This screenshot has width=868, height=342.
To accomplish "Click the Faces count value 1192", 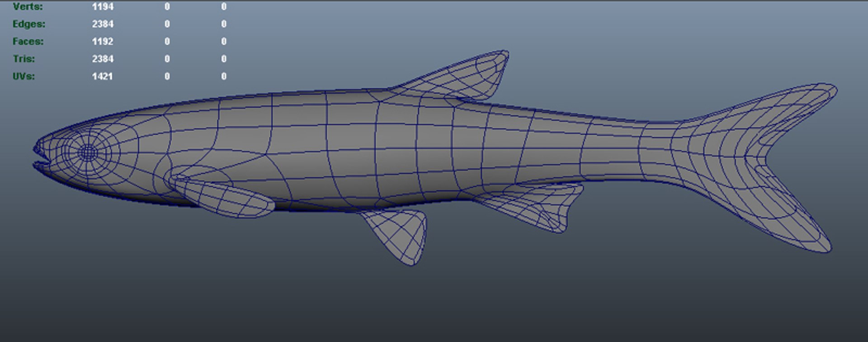I will pos(103,41).
